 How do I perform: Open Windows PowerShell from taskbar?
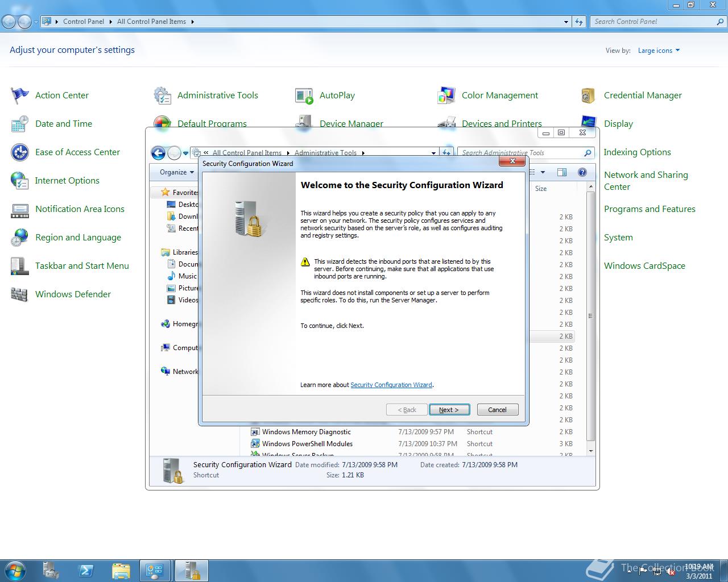[x=86, y=571]
